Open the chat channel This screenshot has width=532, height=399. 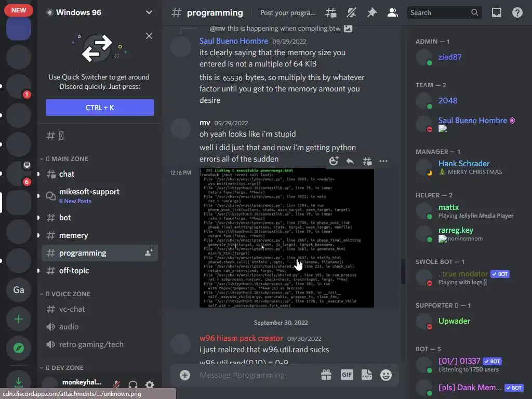pyautogui.click(x=99, y=174)
